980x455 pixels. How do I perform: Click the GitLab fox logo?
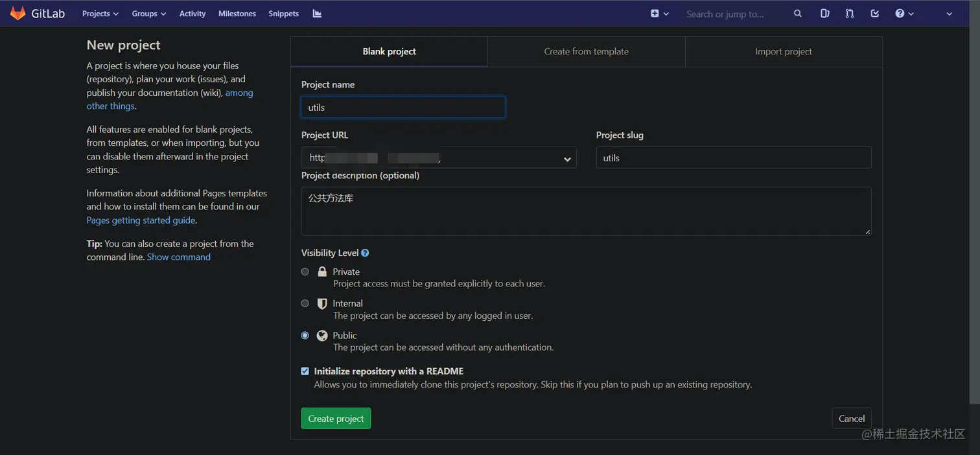[x=17, y=13]
